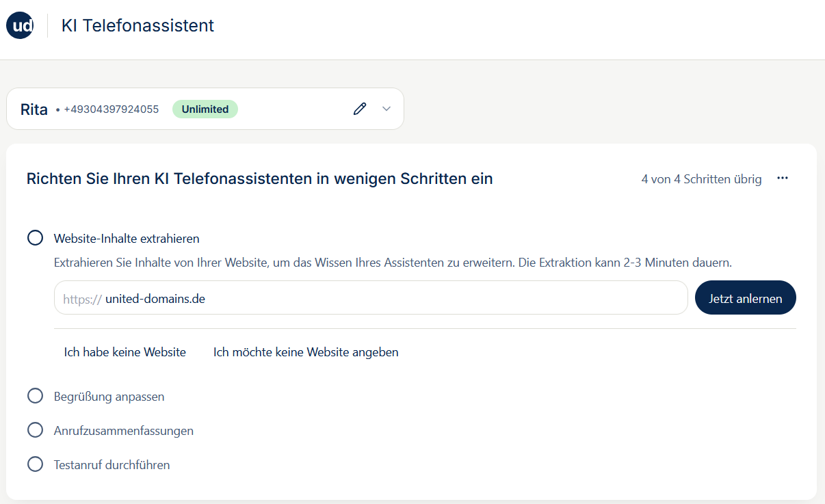Click the united-domains ud logo

[x=19, y=26]
